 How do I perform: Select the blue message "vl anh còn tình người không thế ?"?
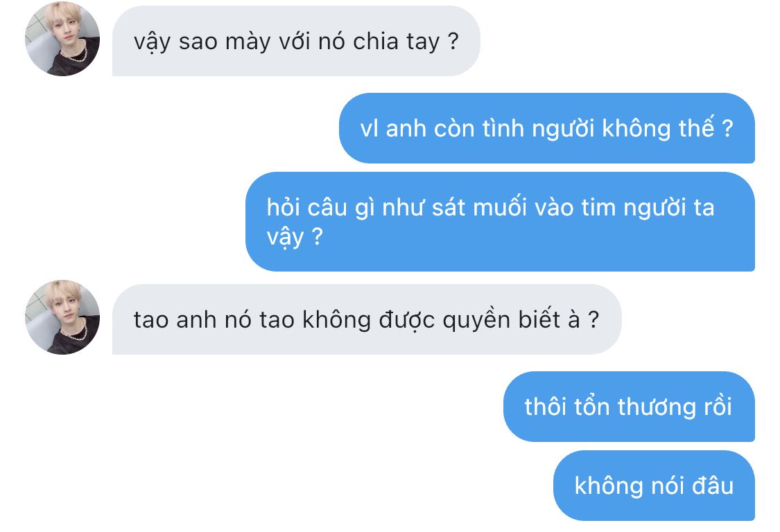click(547, 127)
